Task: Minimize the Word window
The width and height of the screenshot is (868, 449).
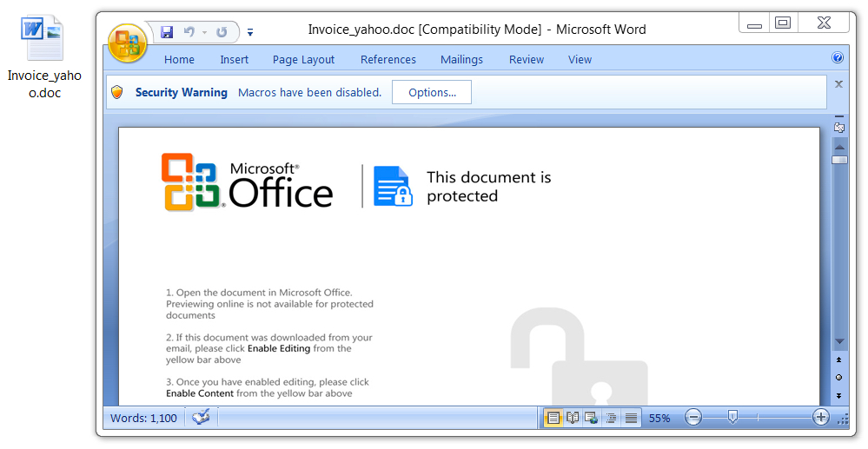Action: (x=754, y=23)
